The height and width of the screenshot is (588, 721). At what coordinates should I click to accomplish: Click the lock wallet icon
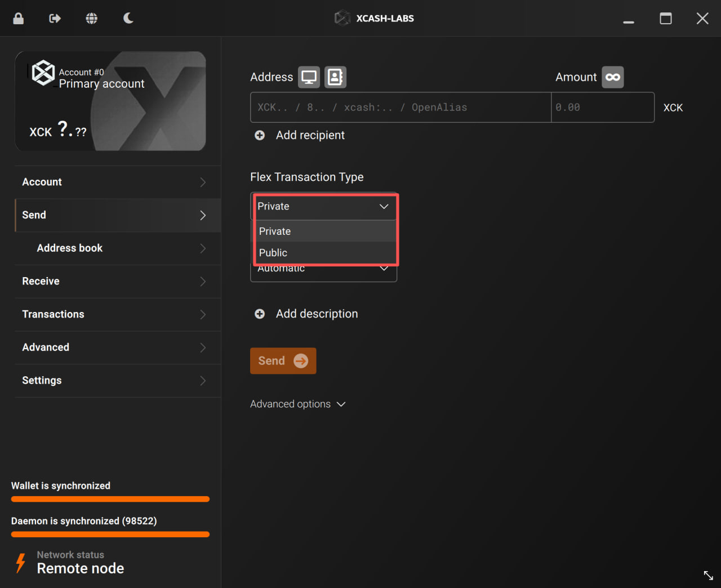(19, 19)
